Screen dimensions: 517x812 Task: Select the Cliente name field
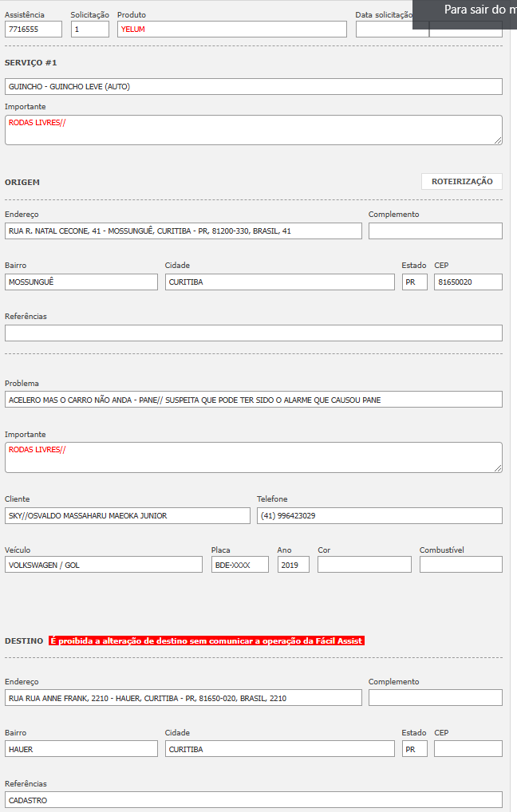pyautogui.click(x=127, y=516)
